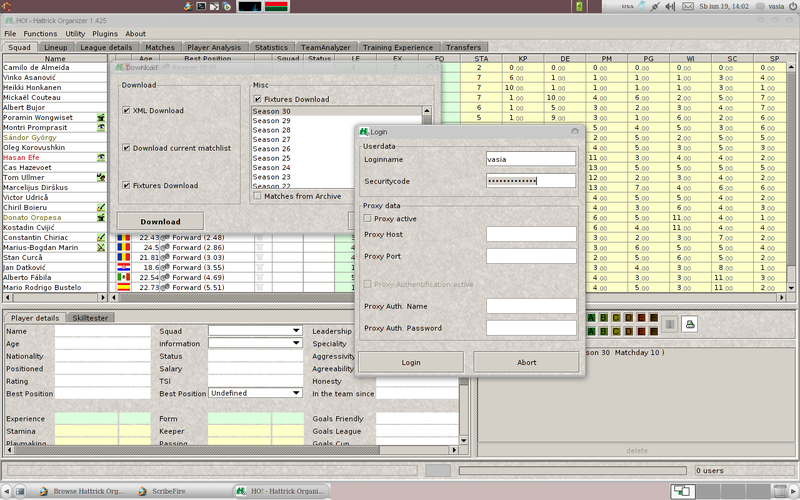Select player Oleg Korovushkin in squad list

pos(55,147)
